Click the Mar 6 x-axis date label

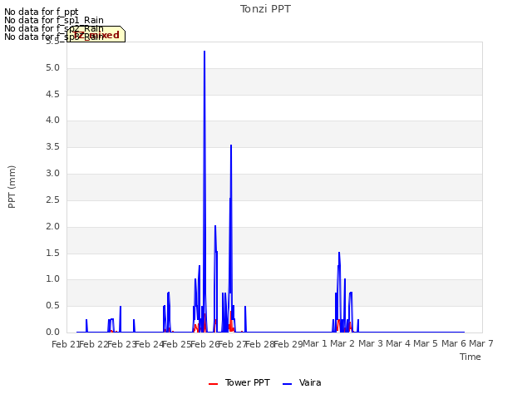454,343
